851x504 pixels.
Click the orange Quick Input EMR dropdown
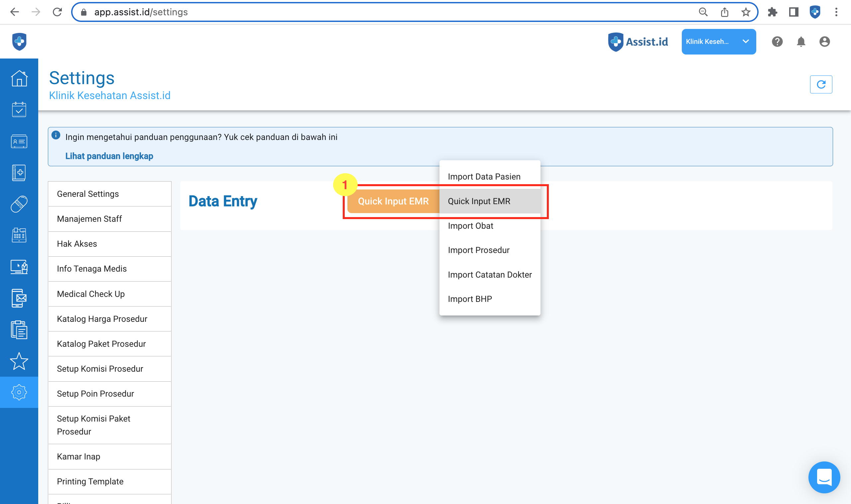(x=393, y=201)
